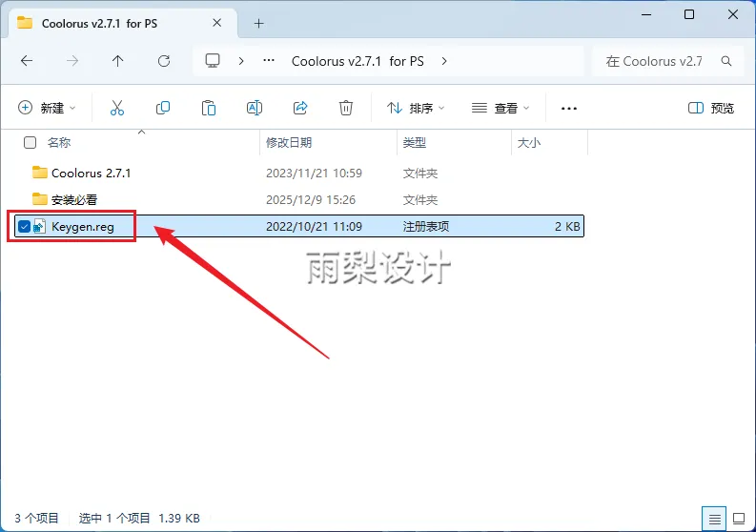Screen dimensions: 756x532
Task: Refresh the current folder view
Action: point(164,61)
